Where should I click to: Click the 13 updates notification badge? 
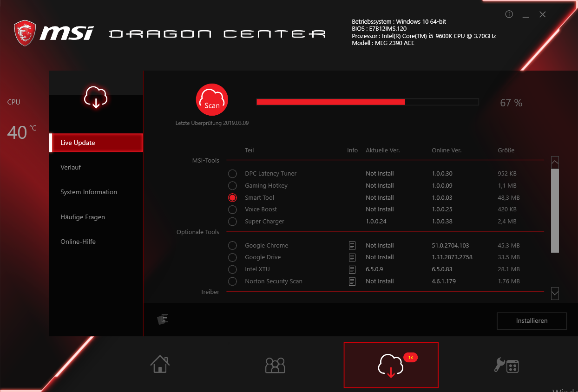tap(411, 357)
